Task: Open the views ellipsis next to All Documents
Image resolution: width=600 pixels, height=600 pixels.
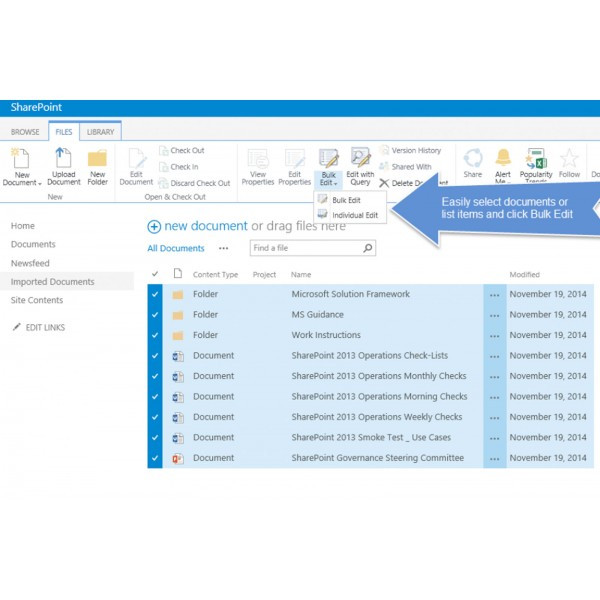Action: click(223, 248)
